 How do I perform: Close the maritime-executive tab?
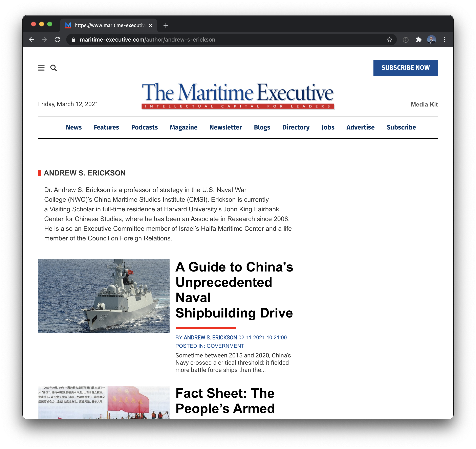pyautogui.click(x=150, y=25)
